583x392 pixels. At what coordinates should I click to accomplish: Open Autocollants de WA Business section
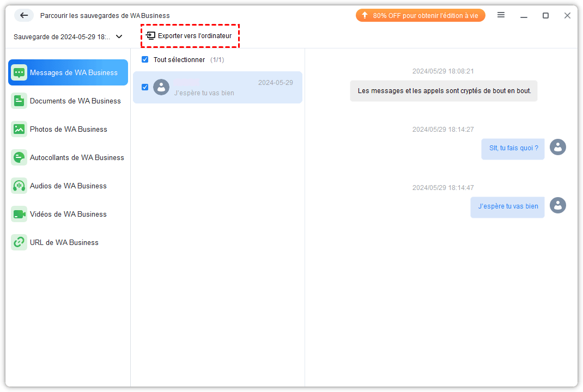tap(77, 157)
